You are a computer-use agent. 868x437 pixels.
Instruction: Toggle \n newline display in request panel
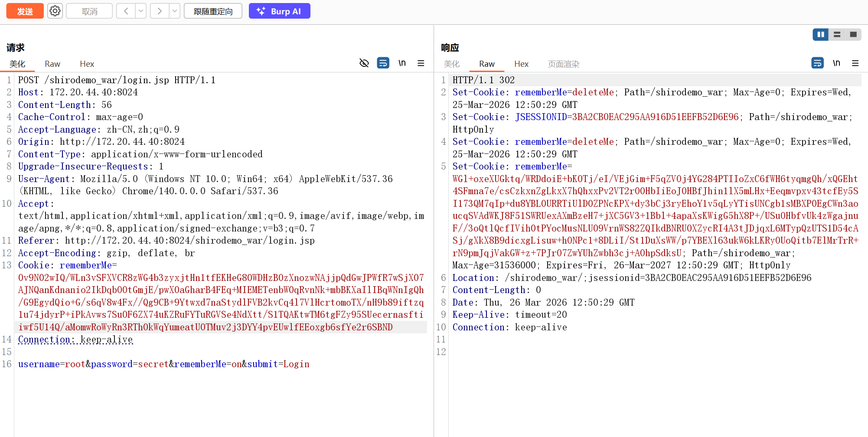click(x=402, y=63)
